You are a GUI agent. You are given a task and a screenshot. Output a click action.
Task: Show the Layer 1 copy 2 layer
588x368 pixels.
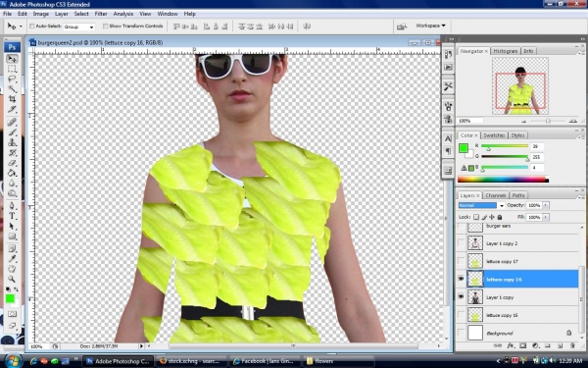[461, 243]
